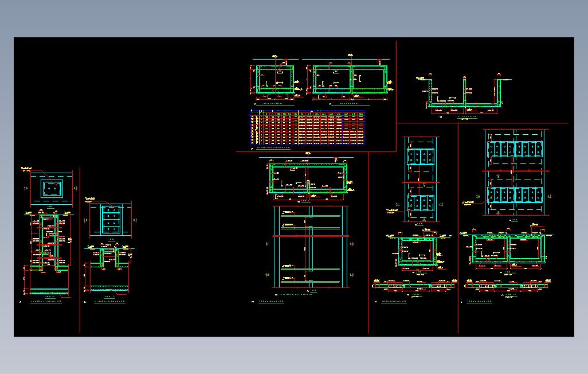The image size is (588, 374).
Task: Click the lower three-panel cyan grate in right plan
Action: [421, 203]
